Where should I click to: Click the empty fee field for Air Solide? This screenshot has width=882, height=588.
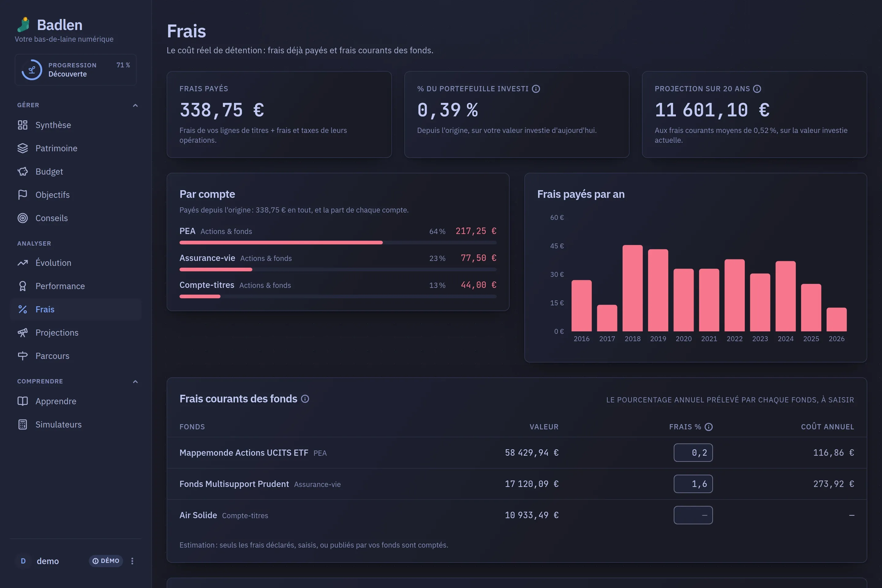click(x=693, y=515)
